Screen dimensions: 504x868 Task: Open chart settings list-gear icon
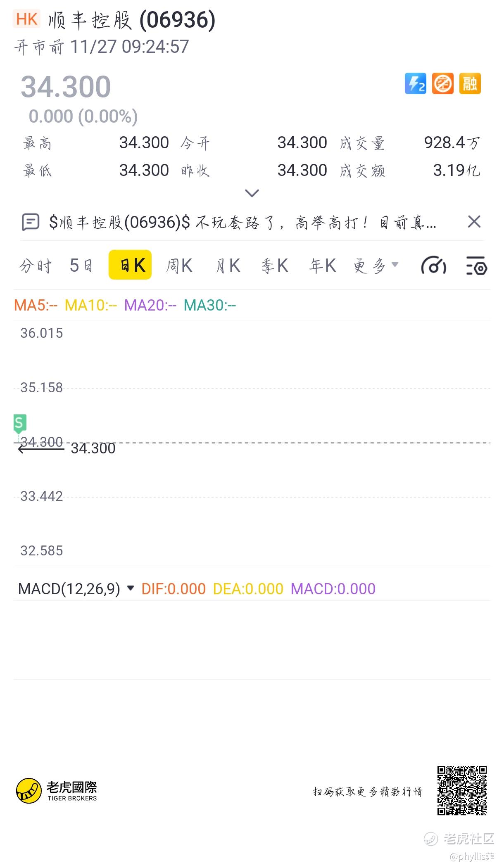point(476,266)
